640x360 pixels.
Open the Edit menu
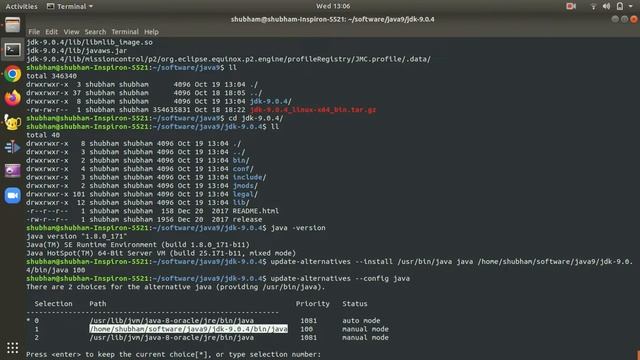51,32
